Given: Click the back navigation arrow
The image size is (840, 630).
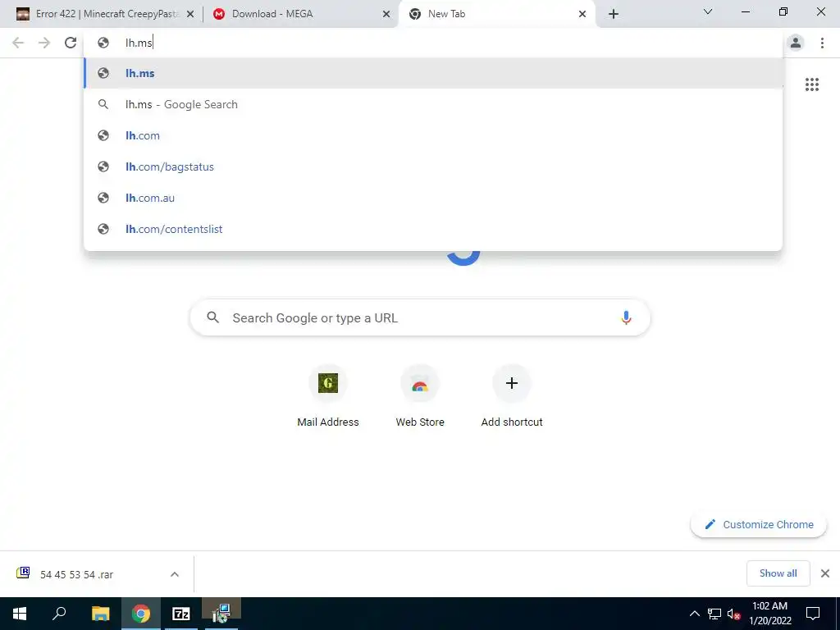Looking at the screenshot, I should (18, 43).
